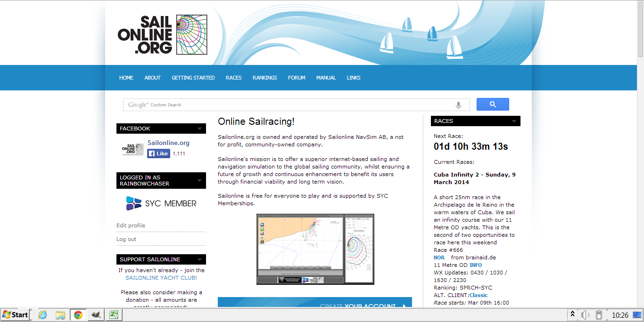This screenshot has height=322, width=644.
Task: Collapse the RACES sidebar panel arrow
Action: click(514, 121)
